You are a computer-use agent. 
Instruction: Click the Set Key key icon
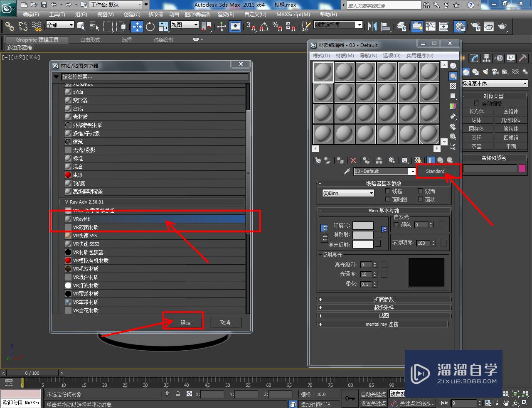[x=350, y=398]
